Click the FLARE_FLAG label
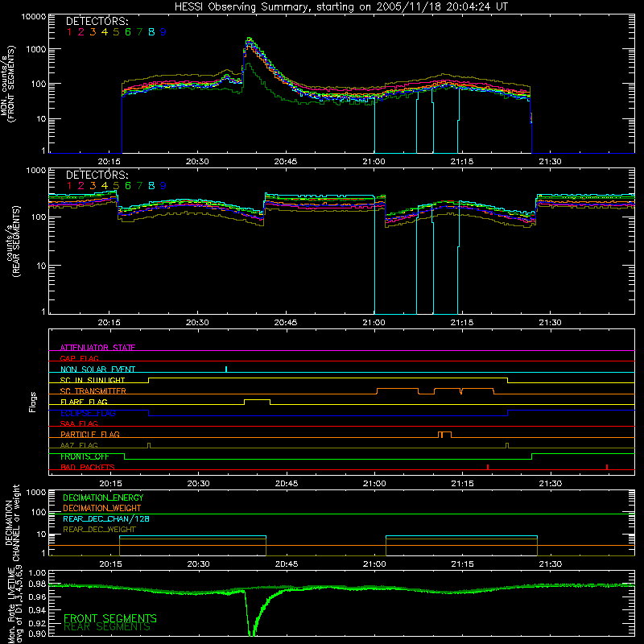This screenshot has width=644, height=644. [84, 402]
